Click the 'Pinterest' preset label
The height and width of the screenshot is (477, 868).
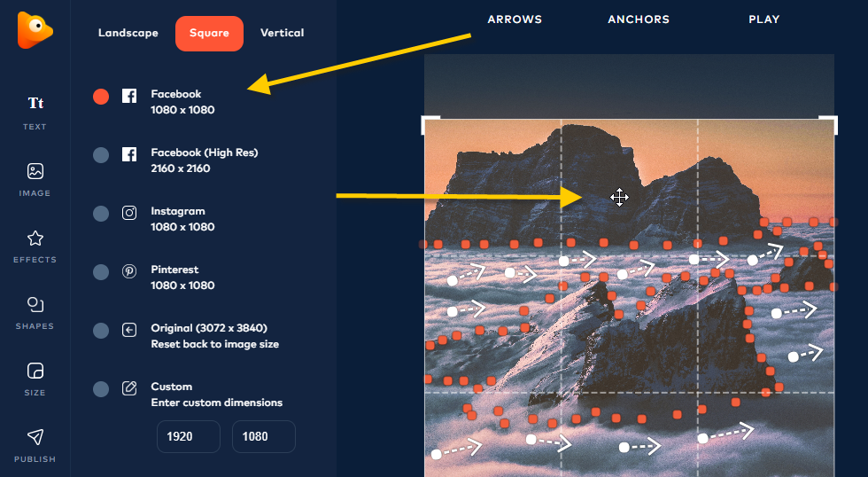[174, 270]
